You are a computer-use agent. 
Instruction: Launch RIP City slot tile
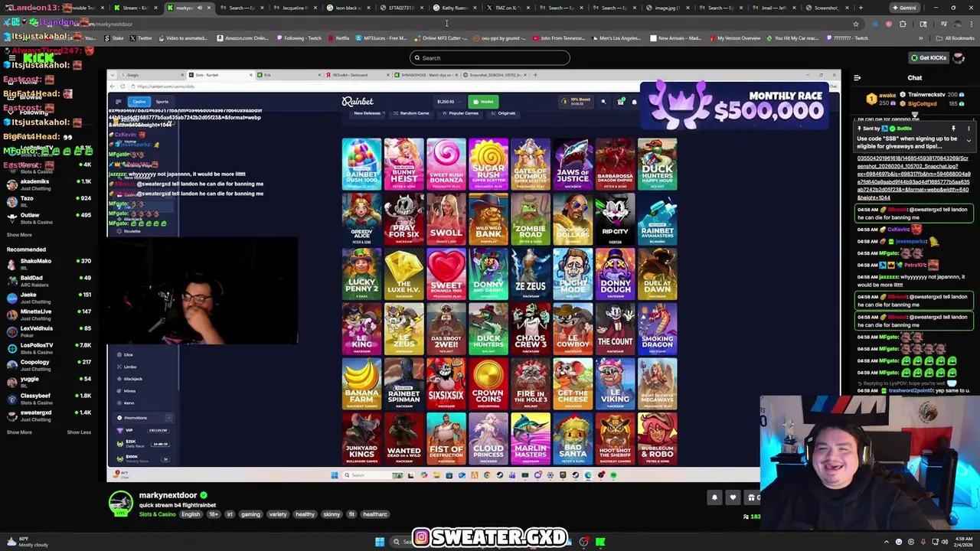615,219
